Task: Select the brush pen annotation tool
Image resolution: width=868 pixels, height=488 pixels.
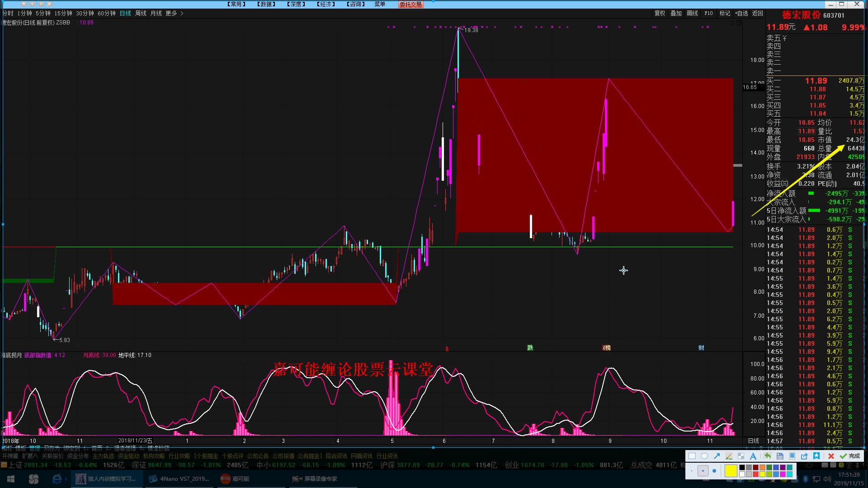Action: pyautogui.click(x=729, y=456)
